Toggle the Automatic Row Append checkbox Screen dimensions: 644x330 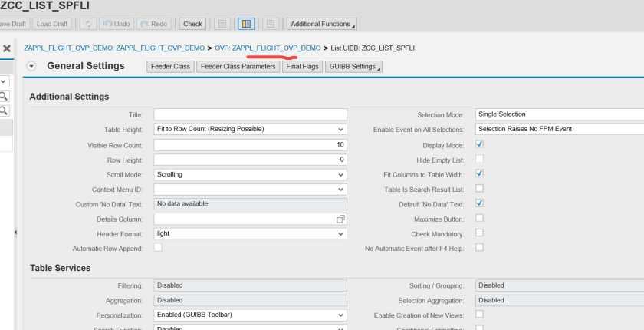click(158, 247)
